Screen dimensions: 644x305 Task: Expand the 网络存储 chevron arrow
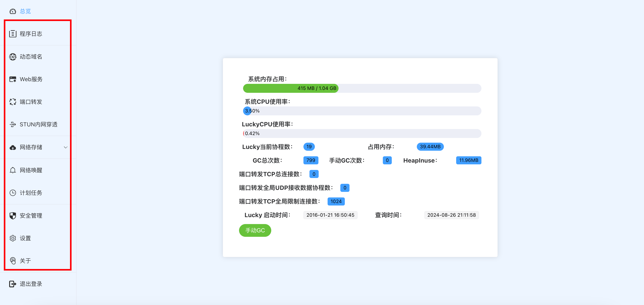coord(66,147)
